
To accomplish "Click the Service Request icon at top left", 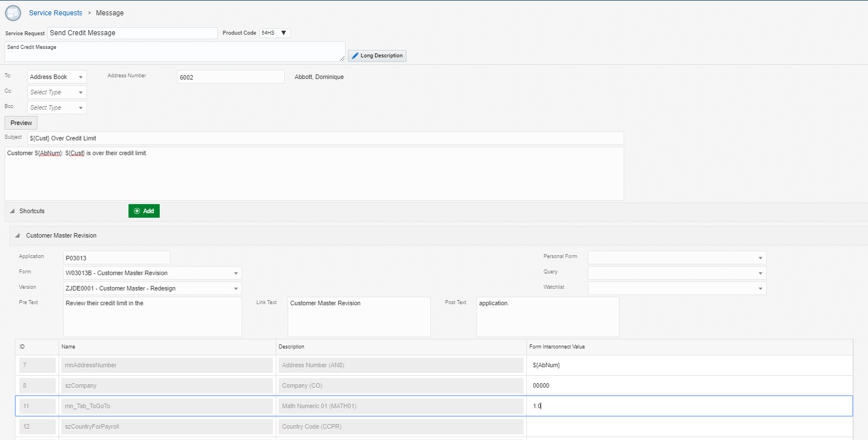I will (x=13, y=13).
